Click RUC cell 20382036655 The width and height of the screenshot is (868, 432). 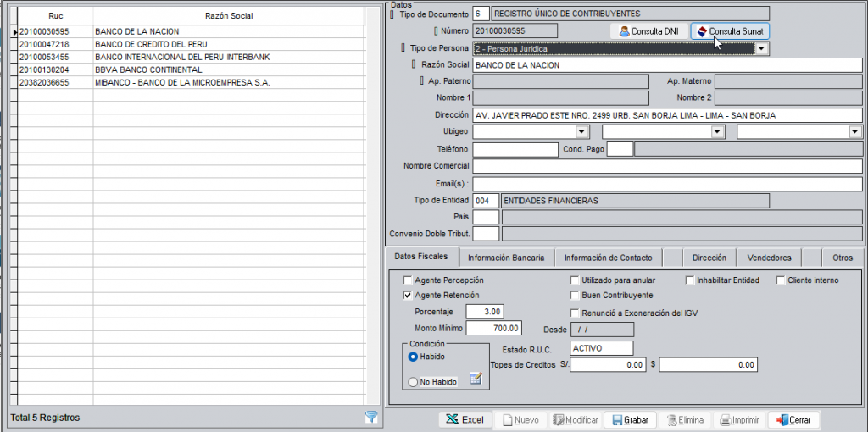[x=55, y=82]
